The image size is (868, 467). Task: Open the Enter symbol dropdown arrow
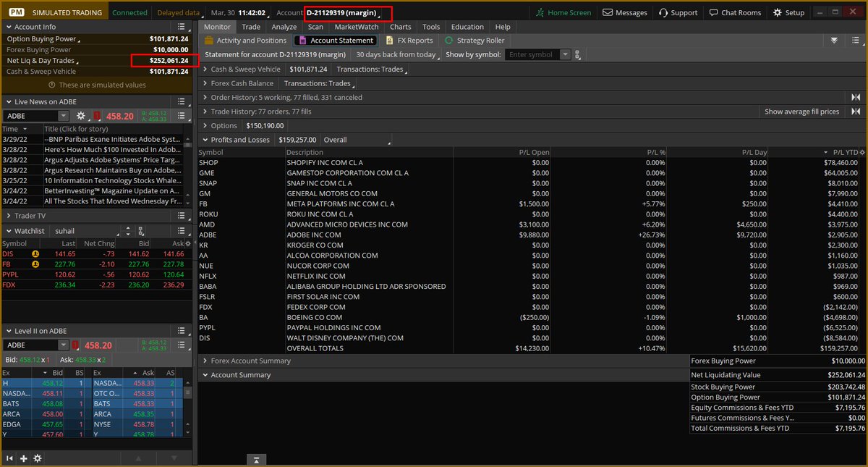point(566,54)
